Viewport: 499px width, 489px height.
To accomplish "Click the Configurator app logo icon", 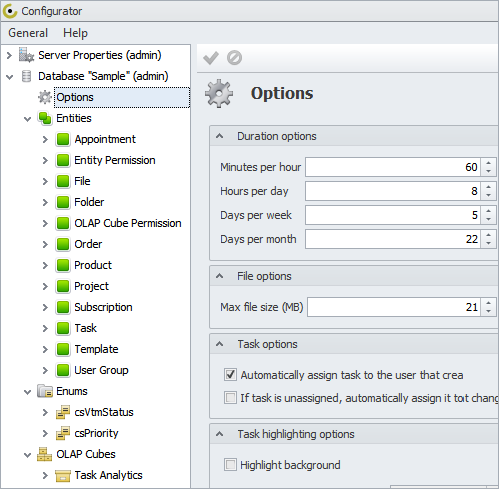I will pos(10,11).
